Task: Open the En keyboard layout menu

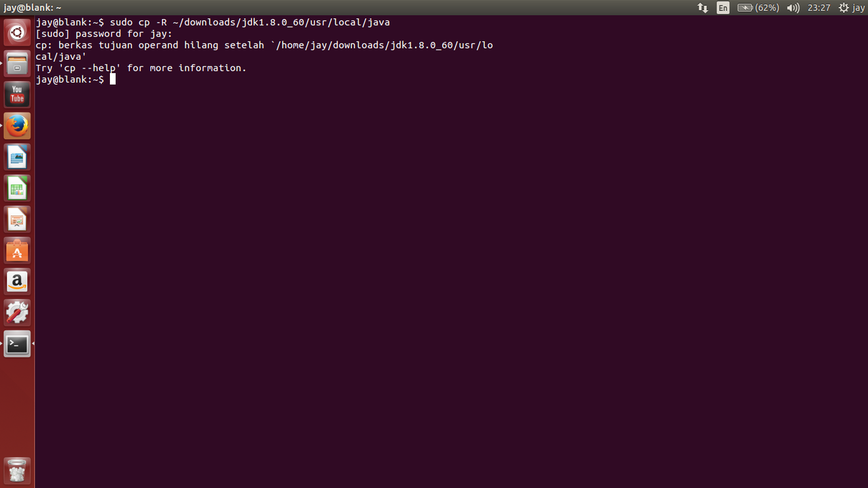Action: pos(723,7)
